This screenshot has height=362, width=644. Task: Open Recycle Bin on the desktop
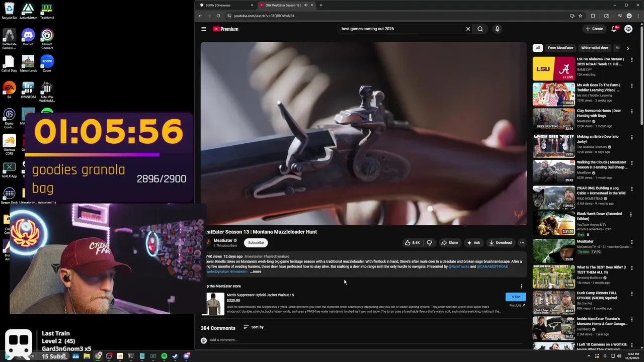[x=9, y=11]
